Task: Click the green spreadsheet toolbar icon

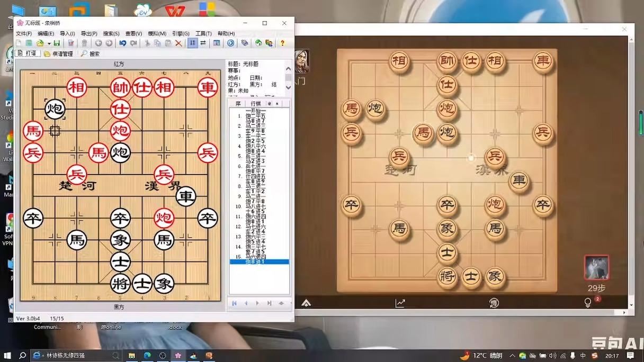Action: pos(29,43)
